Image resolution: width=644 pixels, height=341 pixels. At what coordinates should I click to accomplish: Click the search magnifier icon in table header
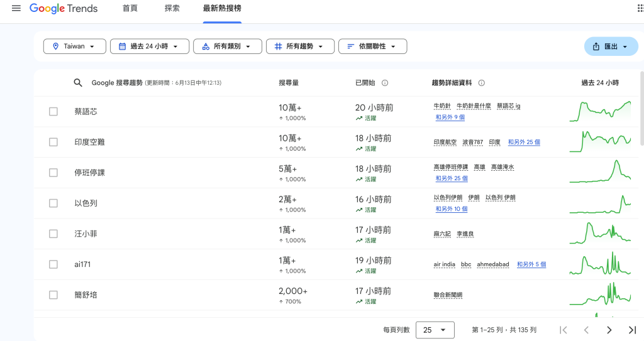[x=77, y=82]
